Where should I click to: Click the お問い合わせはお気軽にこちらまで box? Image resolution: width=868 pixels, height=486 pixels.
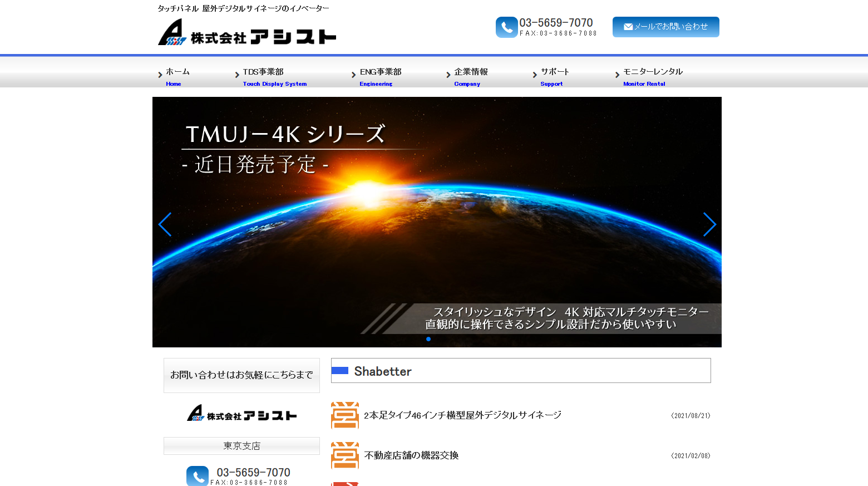click(241, 375)
